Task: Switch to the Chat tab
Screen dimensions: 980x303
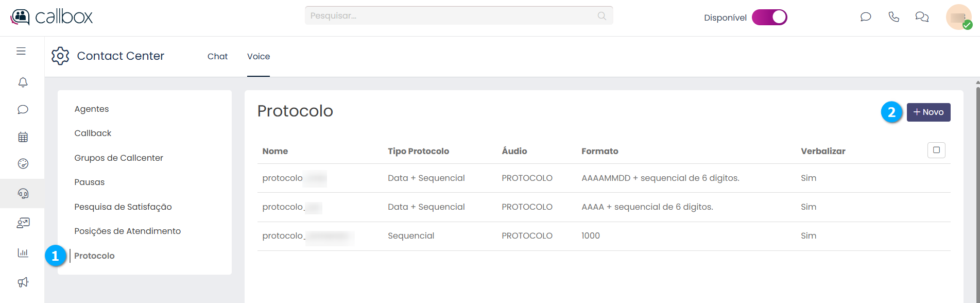Action: click(217, 56)
